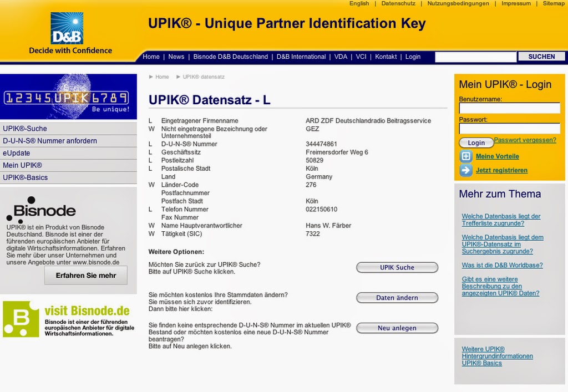
Task: Click UPIK datensatz in the breadcrumb
Action: click(x=204, y=77)
